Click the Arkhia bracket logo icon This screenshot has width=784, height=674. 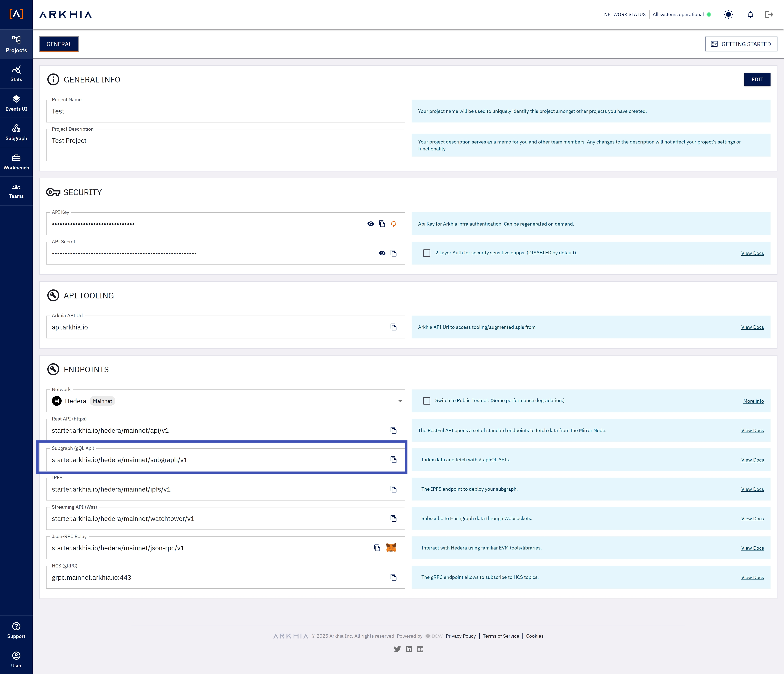(x=16, y=14)
